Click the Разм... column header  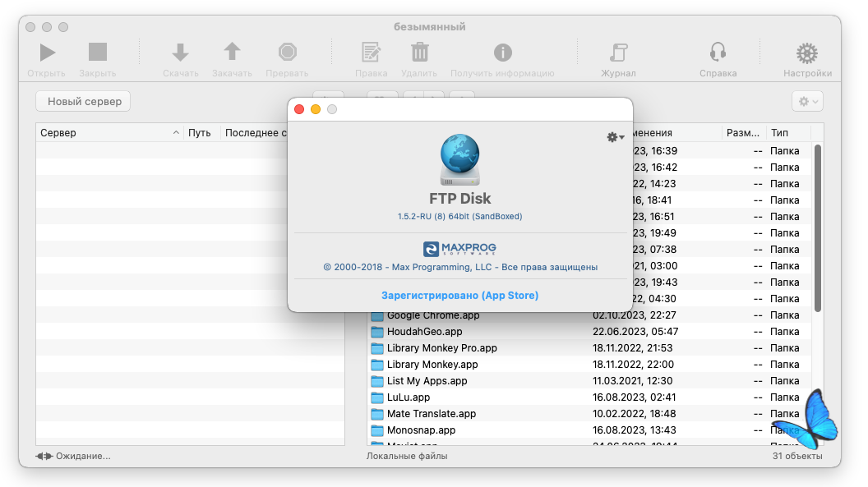pos(744,133)
